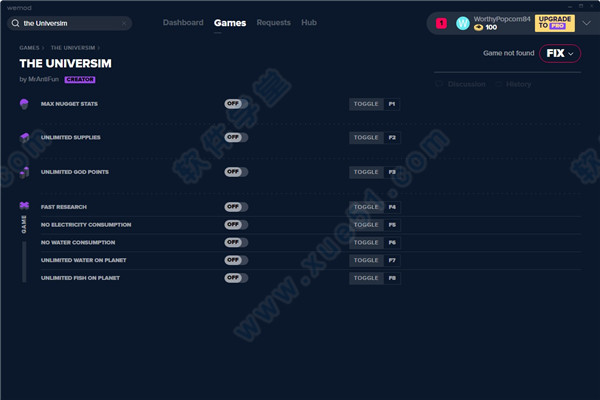Click the Unlimited Supplies category icon
The image size is (600, 400).
(24, 137)
